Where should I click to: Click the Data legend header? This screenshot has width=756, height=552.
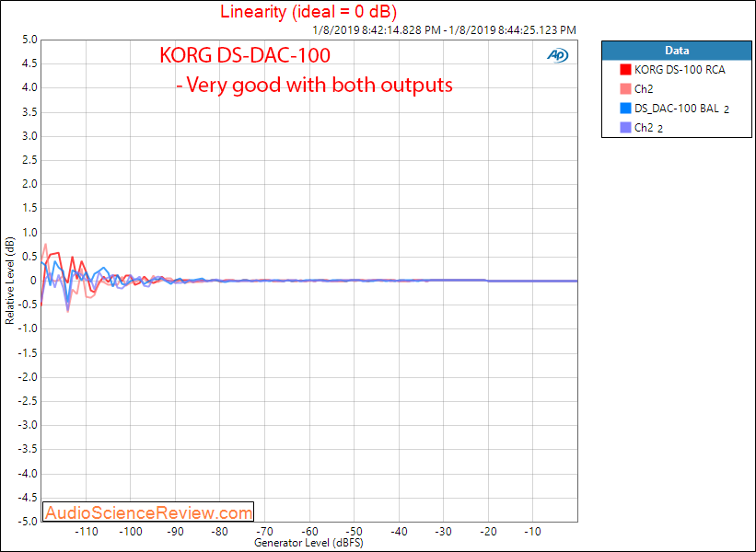(677, 51)
